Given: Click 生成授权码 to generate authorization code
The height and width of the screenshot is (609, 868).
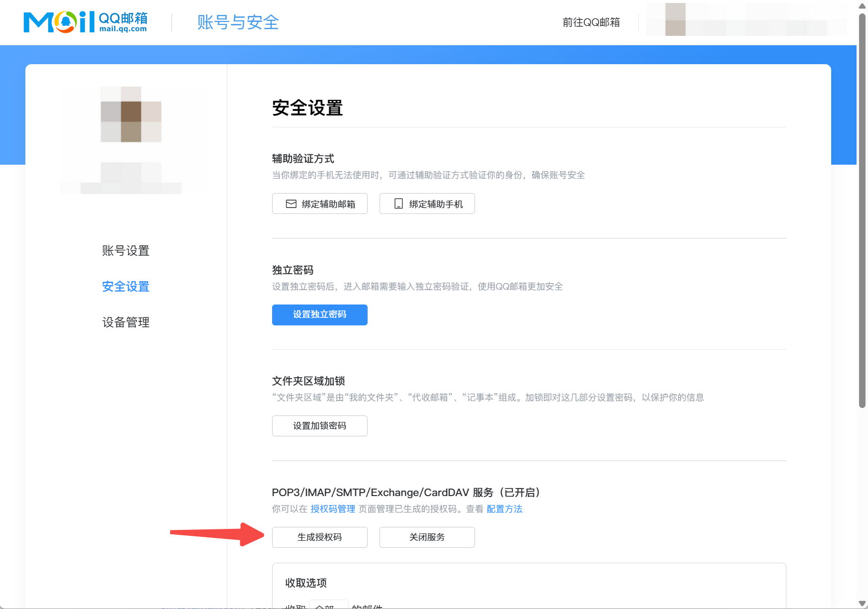Looking at the screenshot, I should click(319, 537).
